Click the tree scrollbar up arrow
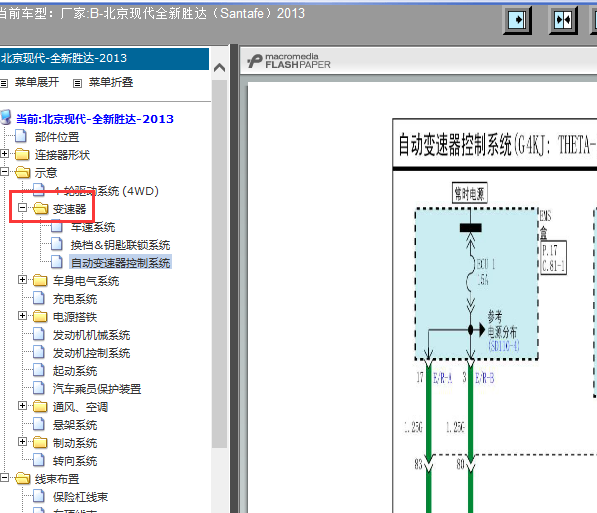Image resolution: width=597 pixels, height=513 pixels. pos(220,68)
